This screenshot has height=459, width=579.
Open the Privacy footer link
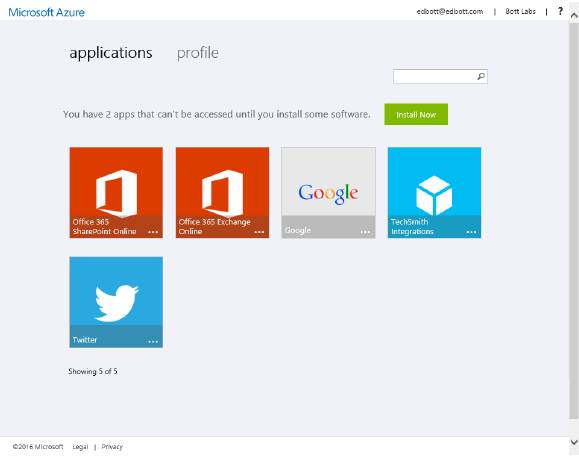pos(112,447)
